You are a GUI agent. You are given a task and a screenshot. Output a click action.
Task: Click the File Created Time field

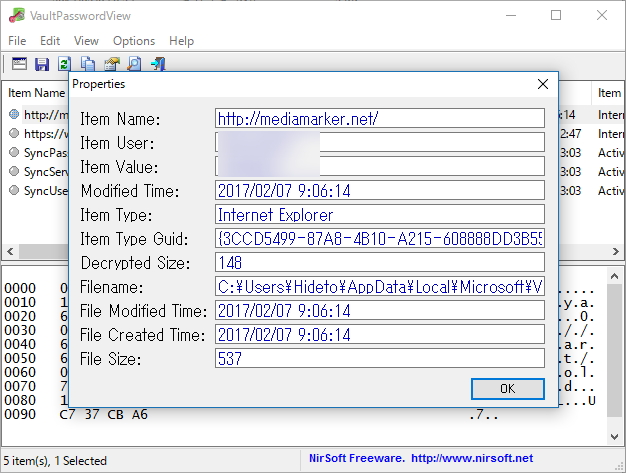[380, 334]
